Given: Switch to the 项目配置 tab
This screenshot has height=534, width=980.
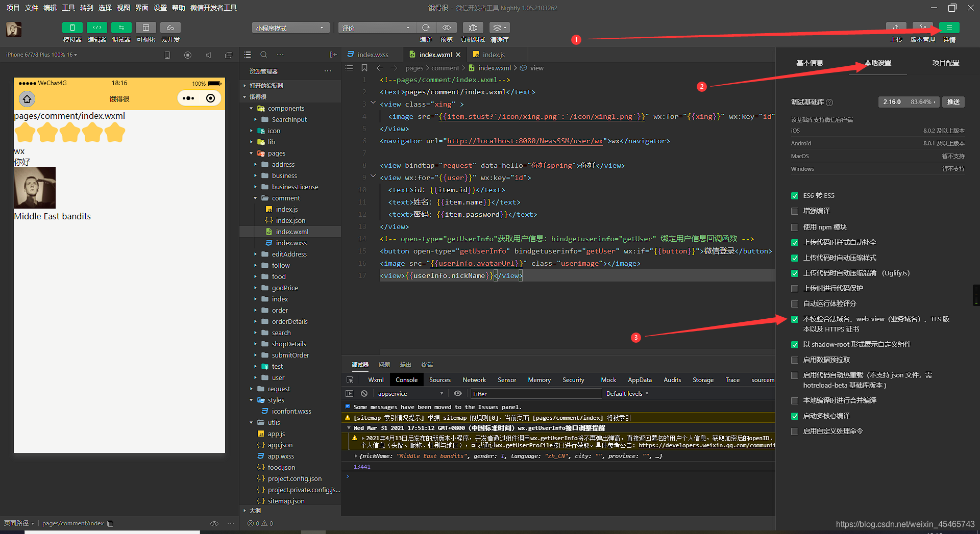Looking at the screenshot, I should [x=945, y=63].
